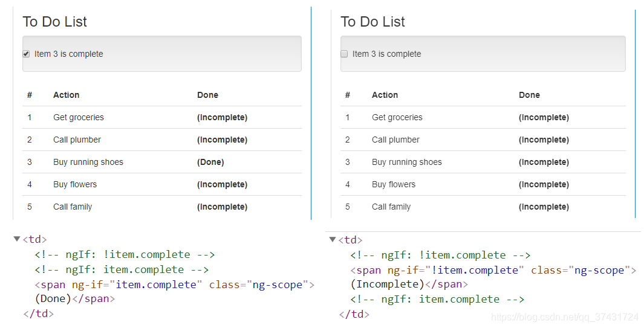Click 'Item 3 is complete' label beside the unchecked box
This screenshot has width=644, height=328.
pos(386,54)
